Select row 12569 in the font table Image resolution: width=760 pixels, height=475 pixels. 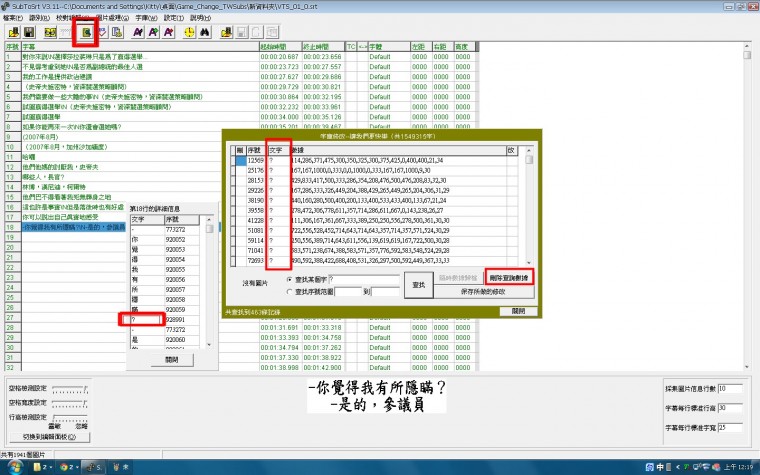376,160
